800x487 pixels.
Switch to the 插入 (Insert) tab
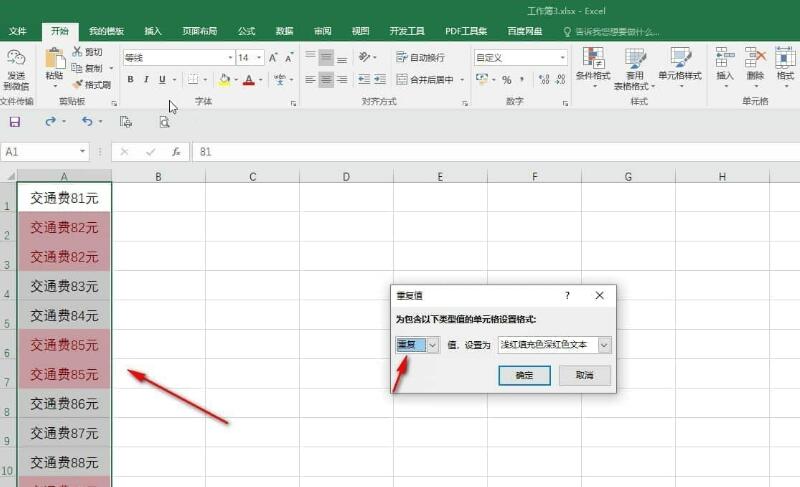[153, 32]
